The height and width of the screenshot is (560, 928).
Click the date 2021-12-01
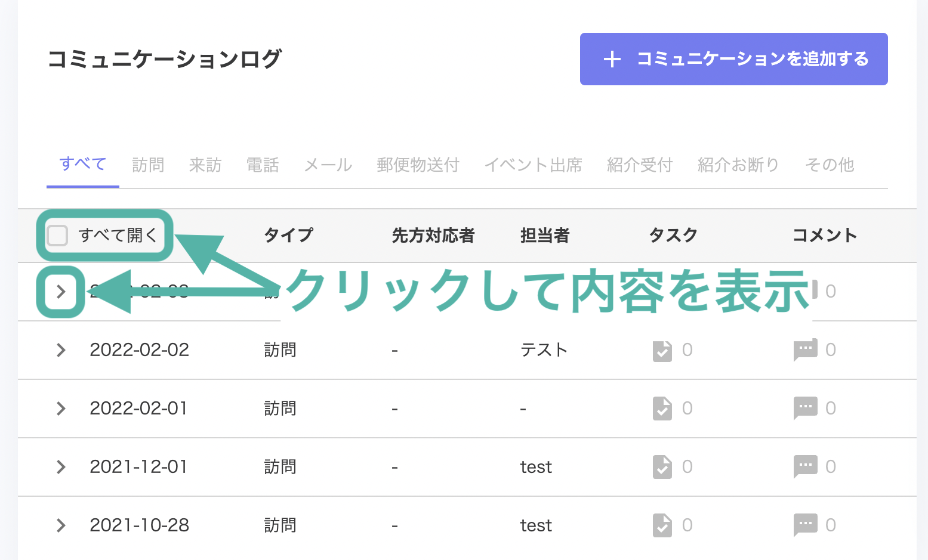138,467
